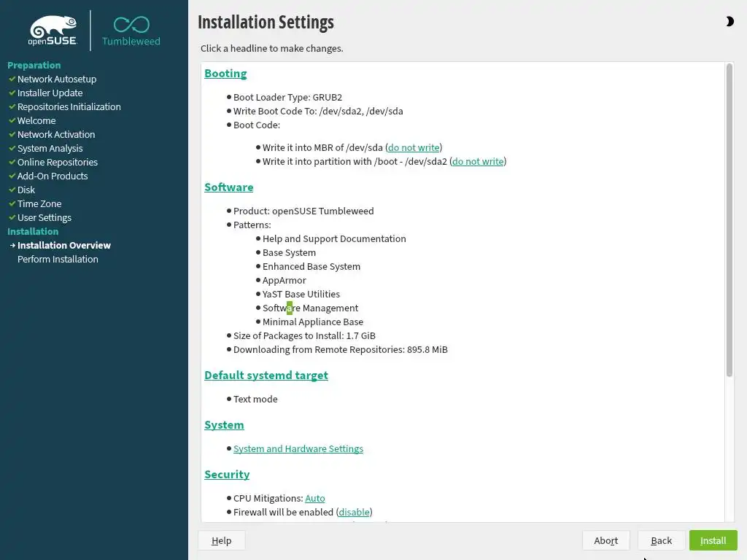Click 'Boot Loader Type: GRUB2' text
The image size is (747, 560).
[x=287, y=97]
